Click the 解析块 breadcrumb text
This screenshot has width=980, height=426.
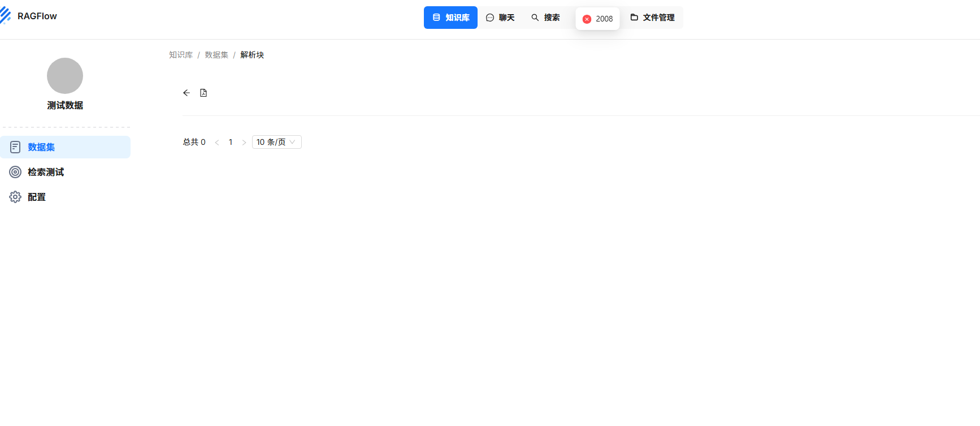click(252, 55)
